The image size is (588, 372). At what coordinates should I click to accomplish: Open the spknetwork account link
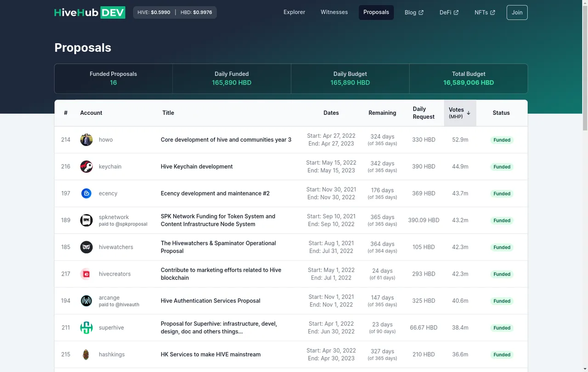114,217
